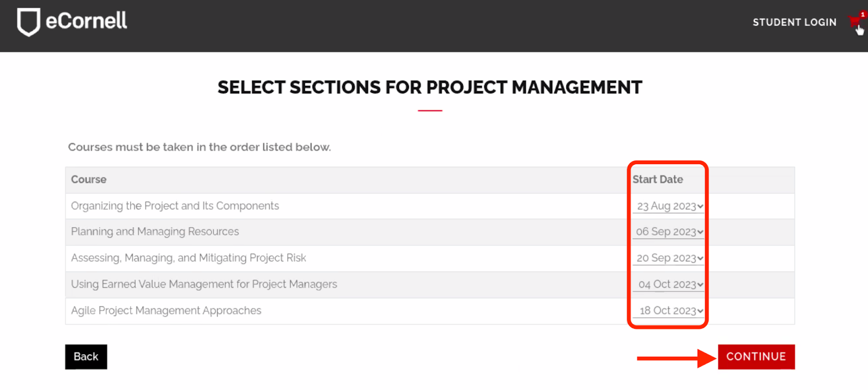
Task: Click Using Earned Value Management for Project Managers
Action: pos(204,284)
